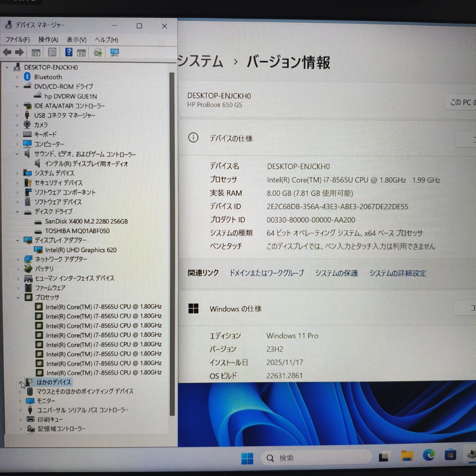Select the Bluetooth device category icon
The width and height of the screenshot is (476, 476).
(27, 77)
